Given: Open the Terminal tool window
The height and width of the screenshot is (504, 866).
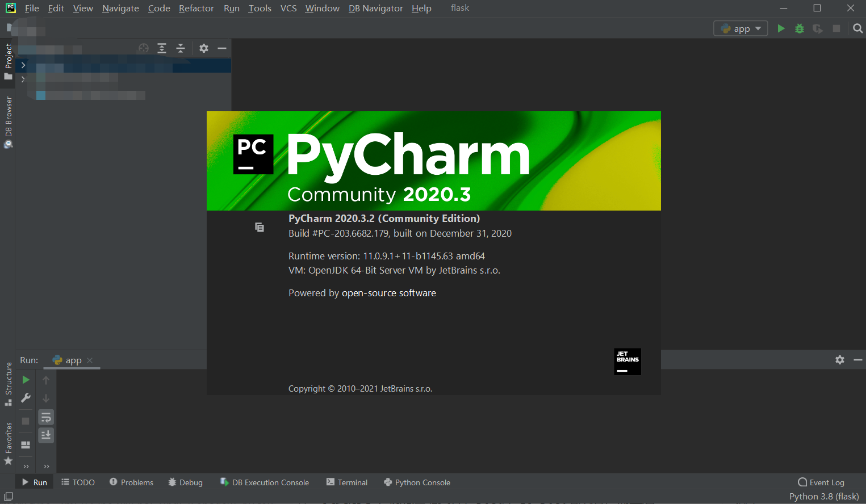Looking at the screenshot, I should coord(347,482).
